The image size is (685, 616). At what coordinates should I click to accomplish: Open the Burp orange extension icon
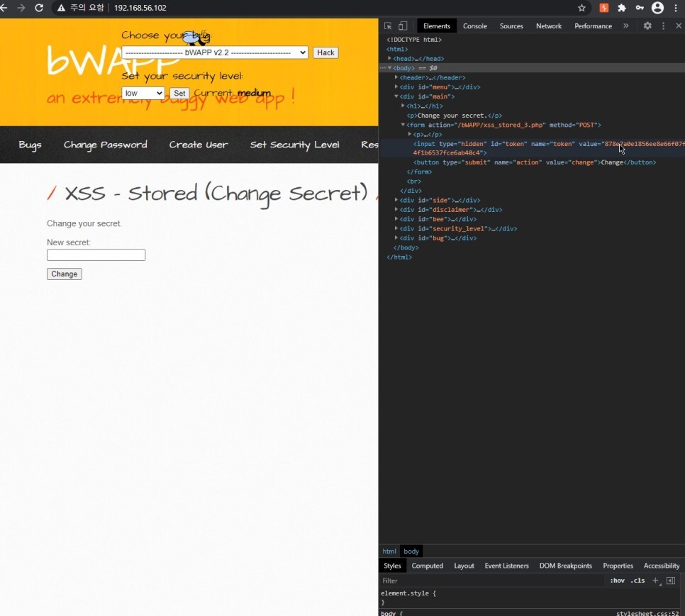603,8
